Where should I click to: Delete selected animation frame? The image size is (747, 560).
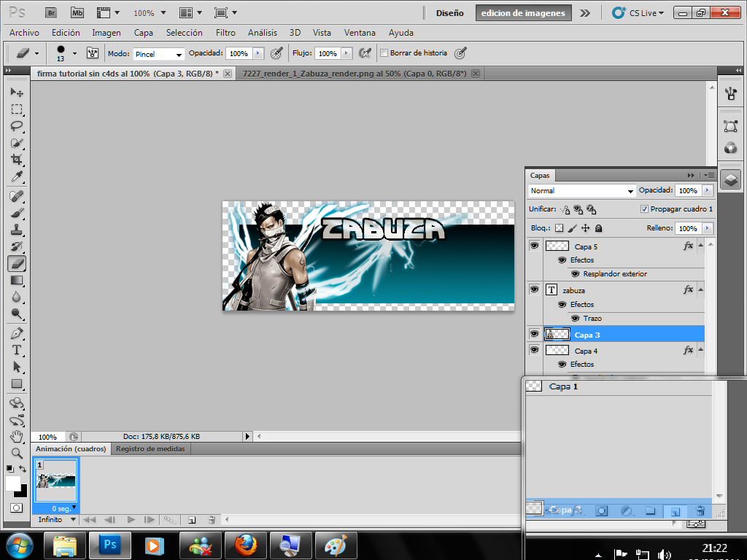pyautogui.click(x=212, y=520)
